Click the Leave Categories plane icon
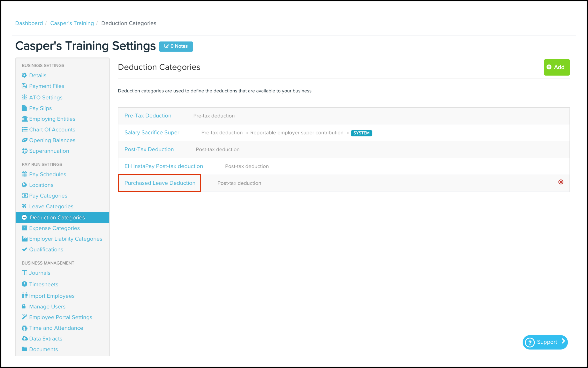The image size is (588, 368). pos(24,206)
